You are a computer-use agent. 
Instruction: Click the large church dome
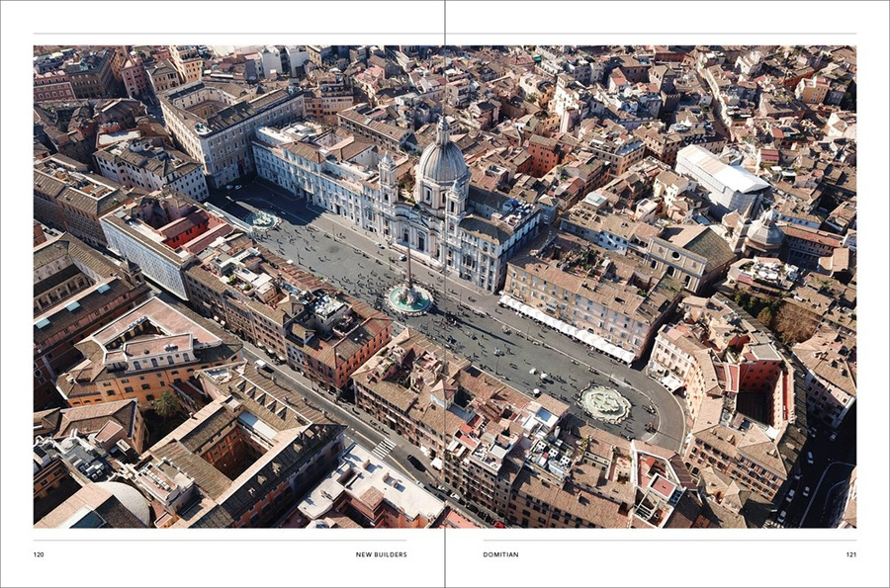pos(443,160)
